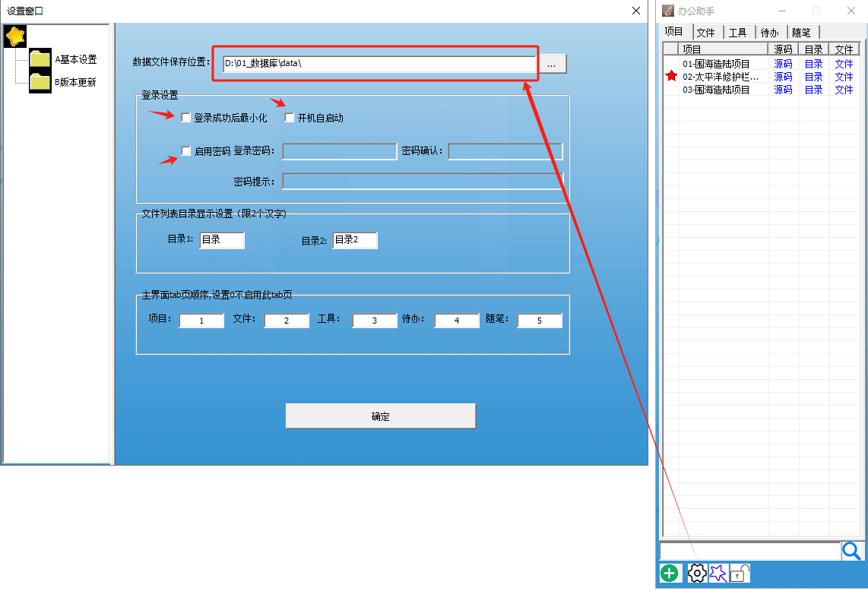Open the 随笔 tab
The width and height of the screenshot is (868, 591).
click(x=802, y=33)
